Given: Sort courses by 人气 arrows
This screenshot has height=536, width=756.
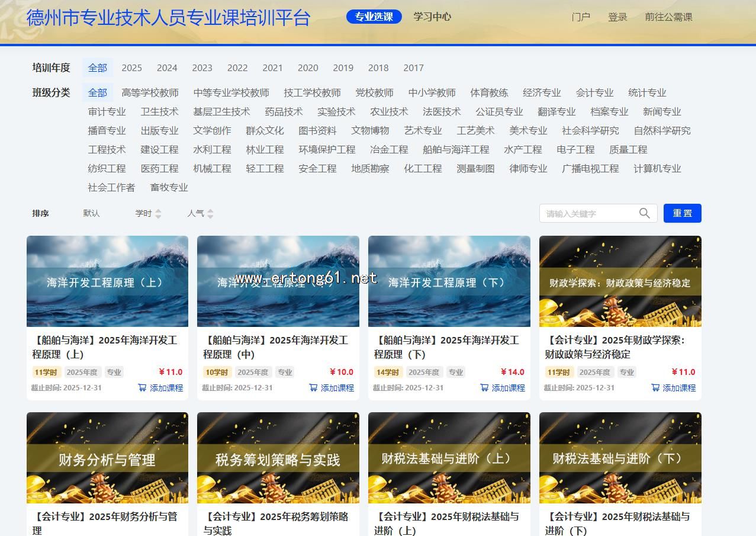Looking at the screenshot, I should pos(210,214).
